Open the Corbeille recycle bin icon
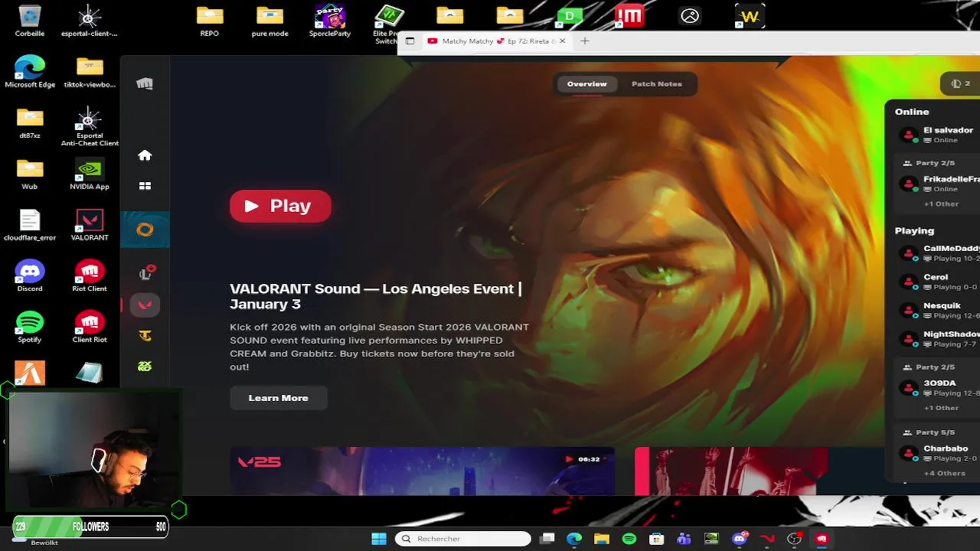 30,21
